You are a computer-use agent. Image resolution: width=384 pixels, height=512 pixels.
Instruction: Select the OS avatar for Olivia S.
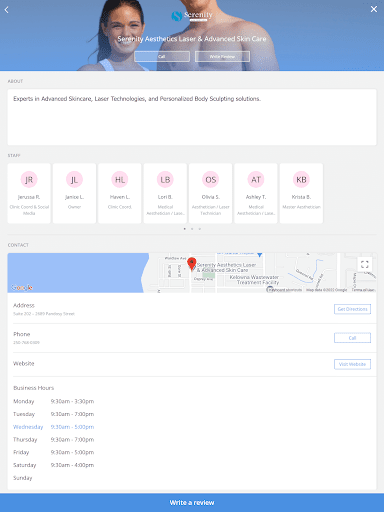tap(210, 180)
